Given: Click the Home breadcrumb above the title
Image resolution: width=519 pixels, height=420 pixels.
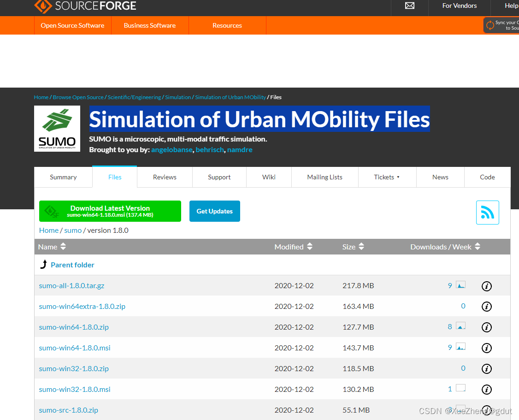Looking at the screenshot, I should [x=41, y=97].
